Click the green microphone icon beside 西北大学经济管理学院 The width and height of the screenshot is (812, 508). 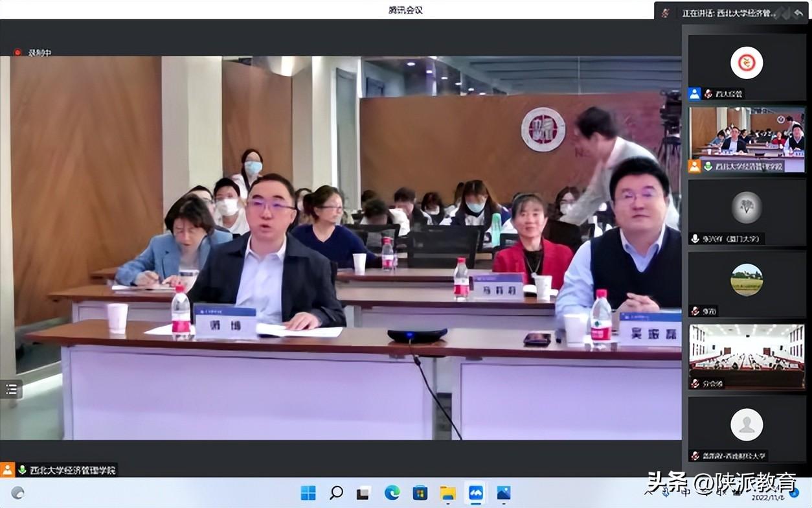pyautogui.click(x=22, y=470)
